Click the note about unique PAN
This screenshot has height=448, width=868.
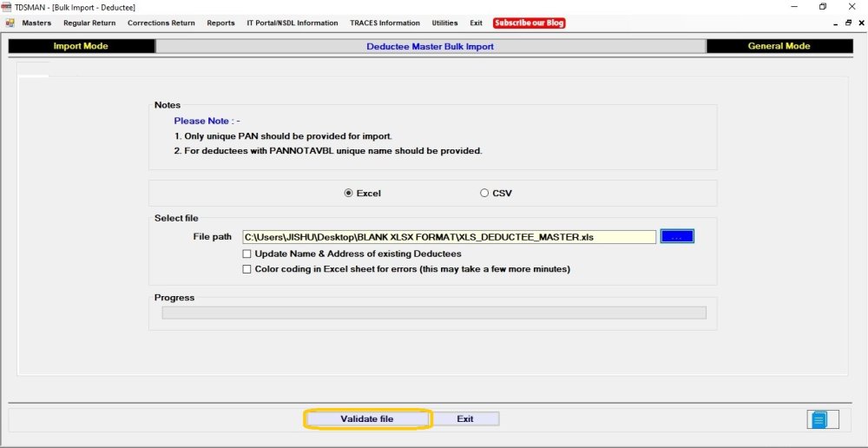coord(284,135)
